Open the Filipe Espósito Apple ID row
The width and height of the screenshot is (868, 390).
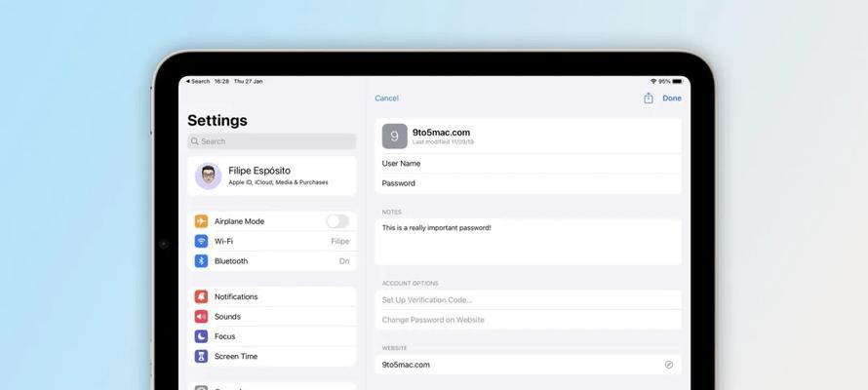coord(272,175)
